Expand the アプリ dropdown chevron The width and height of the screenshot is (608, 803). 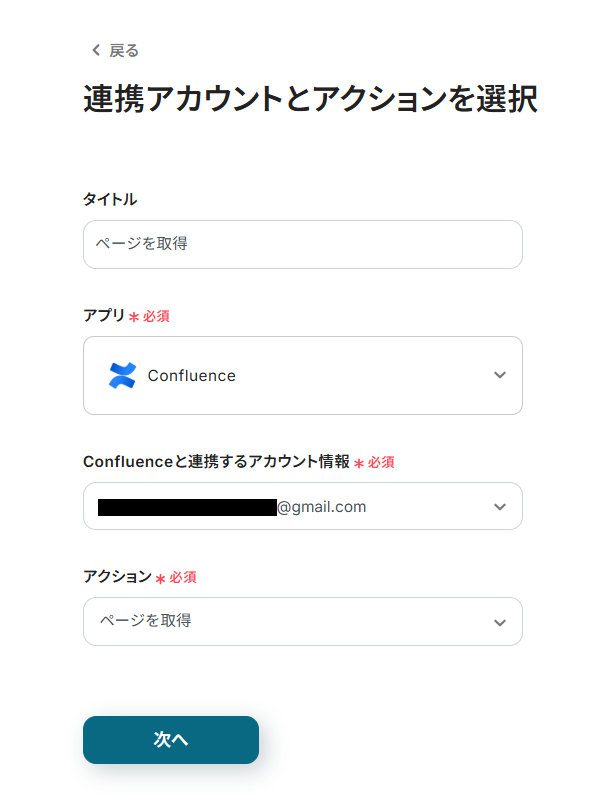click(500, 375)
